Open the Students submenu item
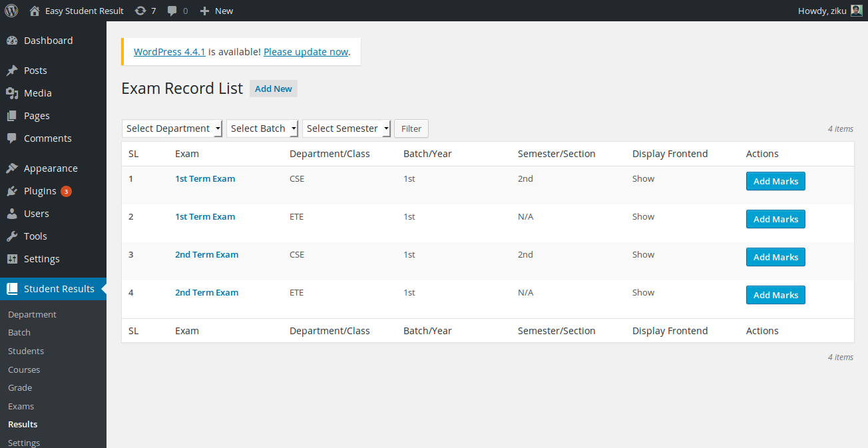Viewport: 868px width, 448px height. coord(26,351)
